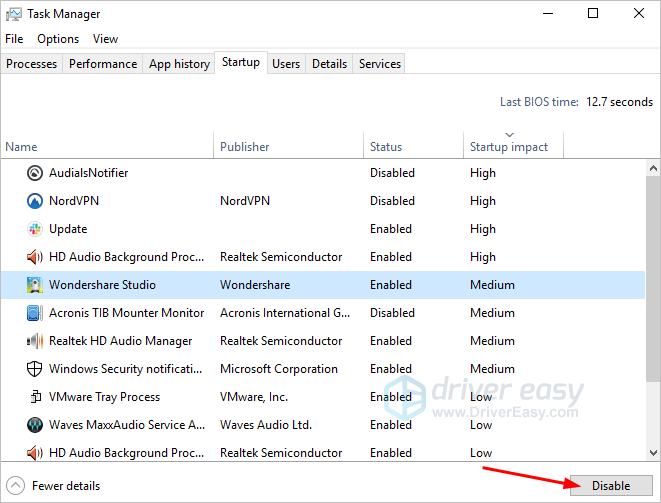The image size is (661, 503).
Task: Click the Realtek HD Audio Manager icon
Action: tap(35, 341)
